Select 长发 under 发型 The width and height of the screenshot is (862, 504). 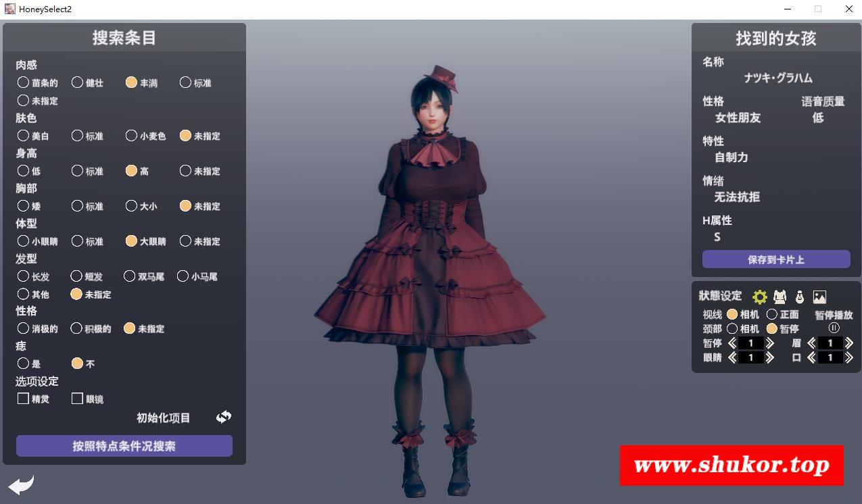point(23,276)
